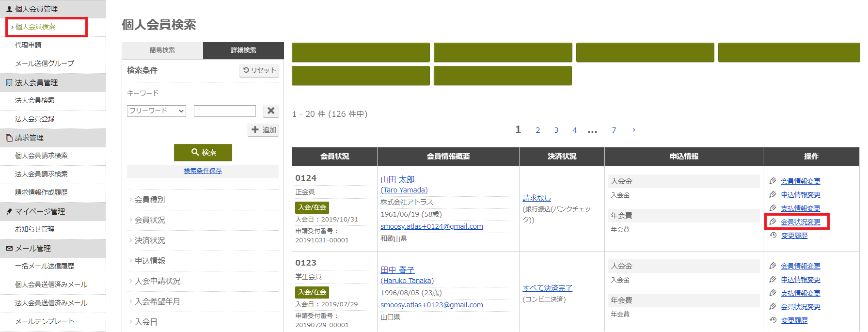Image resolution: width=868 pixels, height=332 pixels.
Task: Open 法人会員検索 sidebar item
Action: (x=35, y=100)
